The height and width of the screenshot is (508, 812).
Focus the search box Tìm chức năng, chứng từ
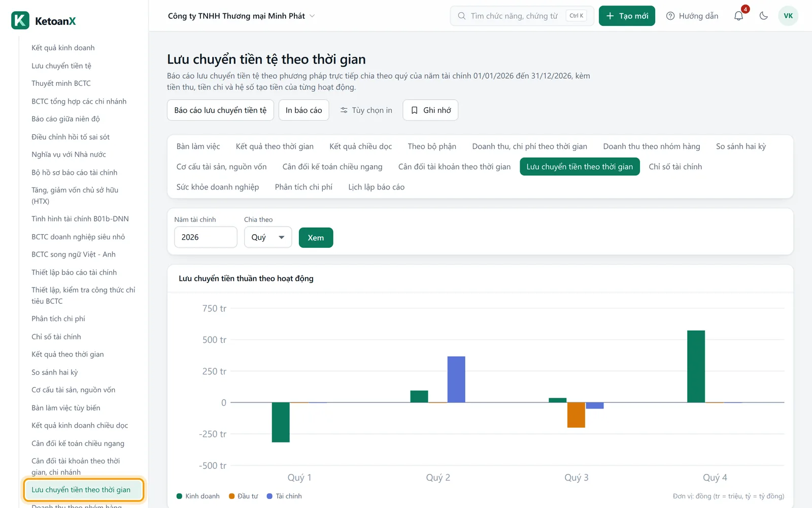pyautogui.click(x=522, y=16)
